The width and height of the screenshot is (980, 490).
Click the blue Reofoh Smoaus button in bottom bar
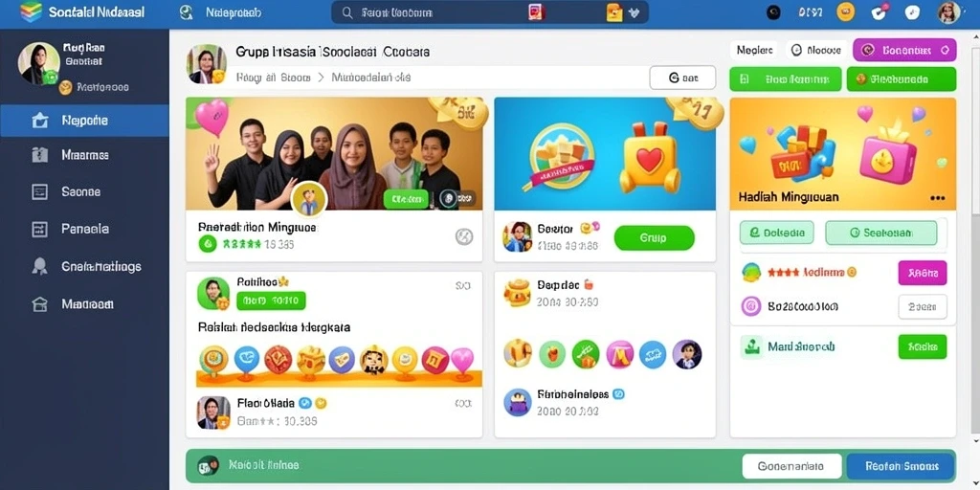tap(901, 466)
